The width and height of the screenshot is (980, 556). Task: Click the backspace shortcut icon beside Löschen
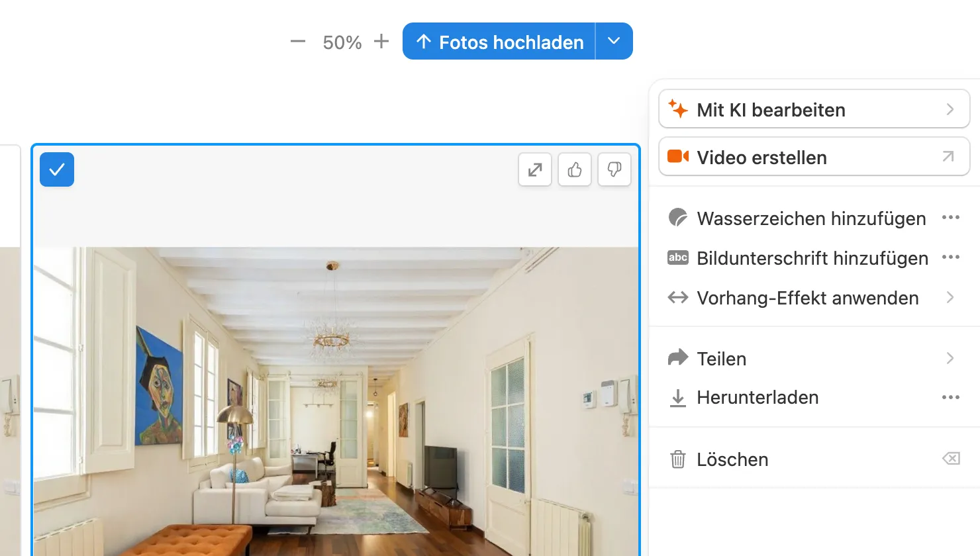(x=951, y=459)
